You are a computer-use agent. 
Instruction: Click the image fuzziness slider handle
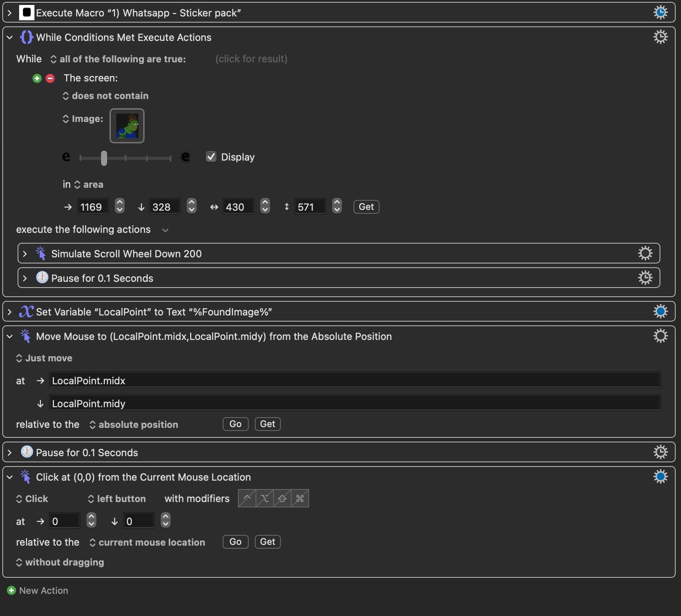(x=104, y=158)
